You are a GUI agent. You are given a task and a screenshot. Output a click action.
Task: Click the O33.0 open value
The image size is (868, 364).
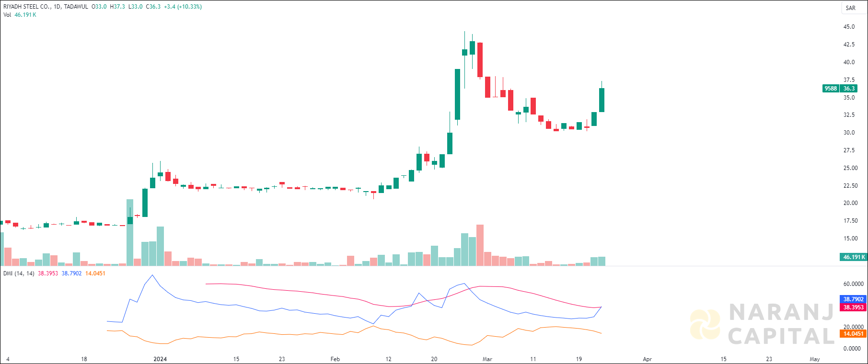[x=99, y=7]
